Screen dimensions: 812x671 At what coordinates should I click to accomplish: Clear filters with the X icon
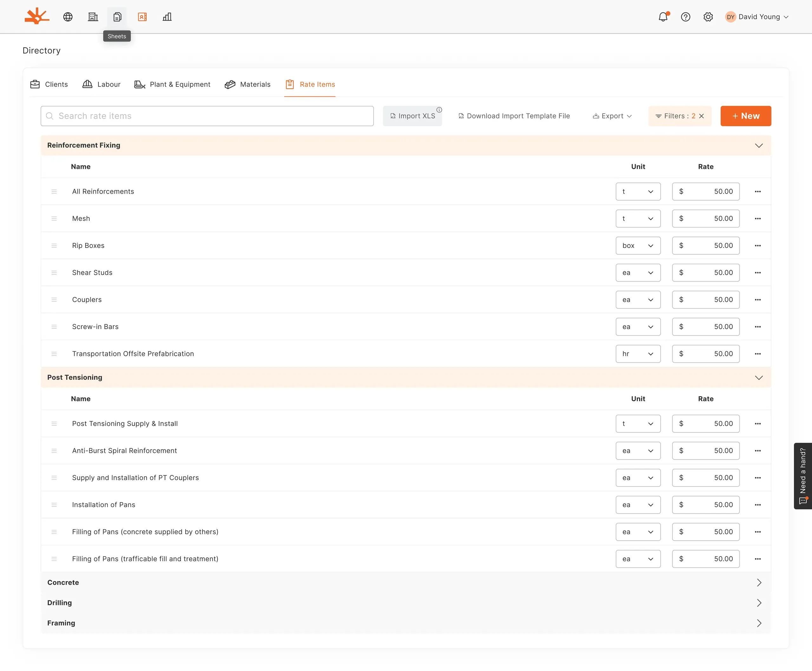701,116
